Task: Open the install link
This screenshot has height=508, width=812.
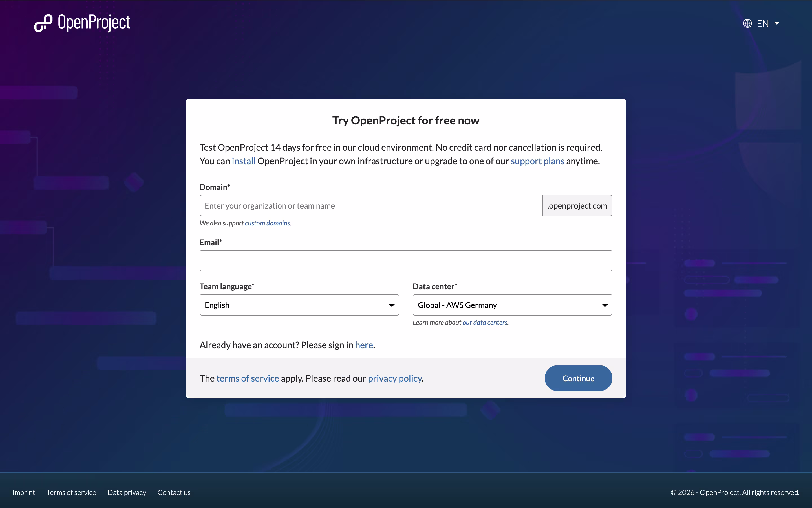Action: [x=244, y=161]
